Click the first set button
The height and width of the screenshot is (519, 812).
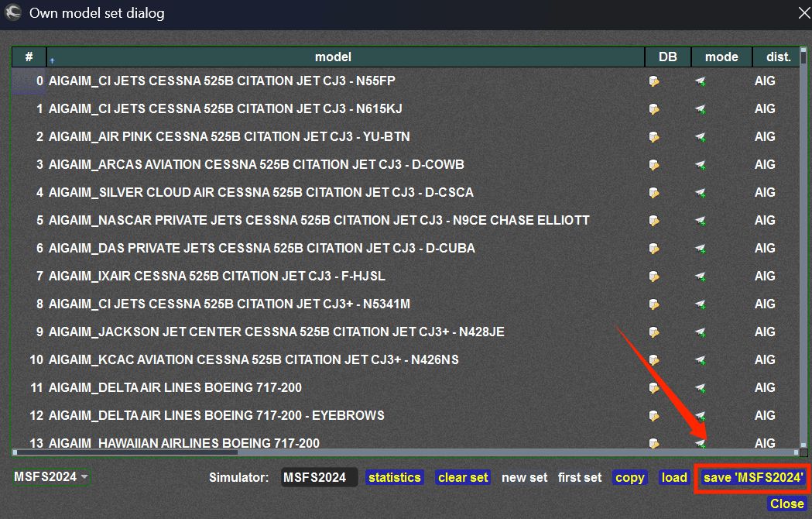[x=580, y=477]
